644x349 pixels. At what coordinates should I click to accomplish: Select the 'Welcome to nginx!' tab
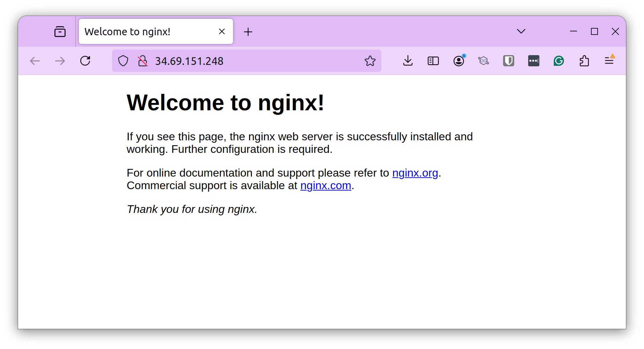[x=156, y=31]
